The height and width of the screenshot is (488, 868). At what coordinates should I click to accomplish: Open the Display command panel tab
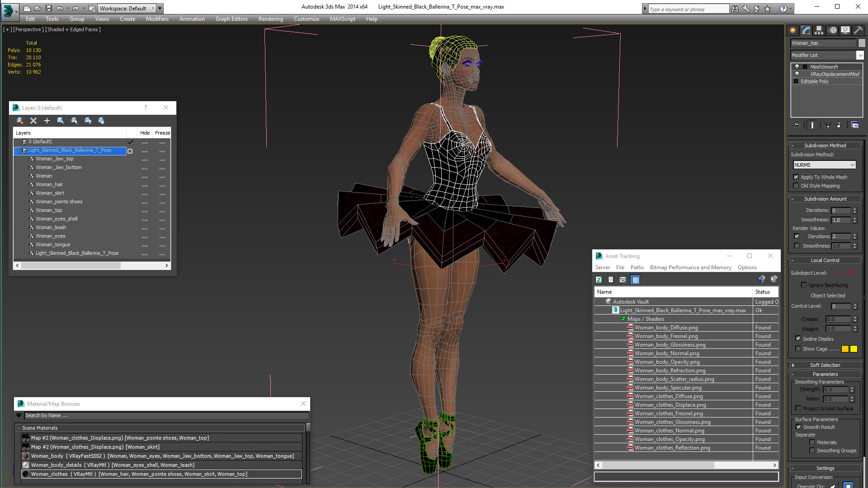pos(845,30)
